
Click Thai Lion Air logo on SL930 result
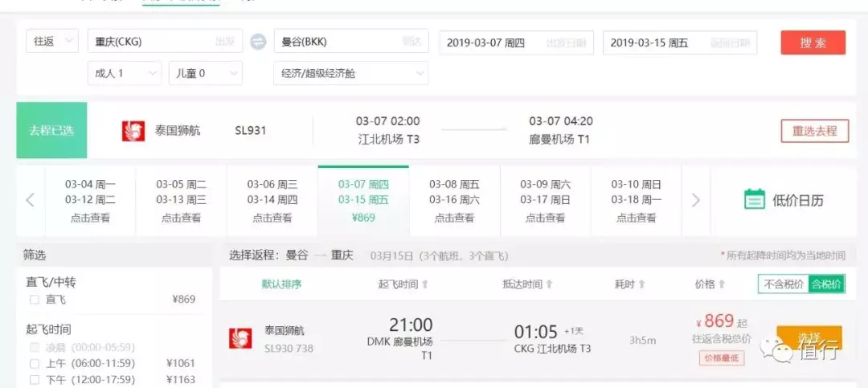pyautogui.click(x=240, y=338)
